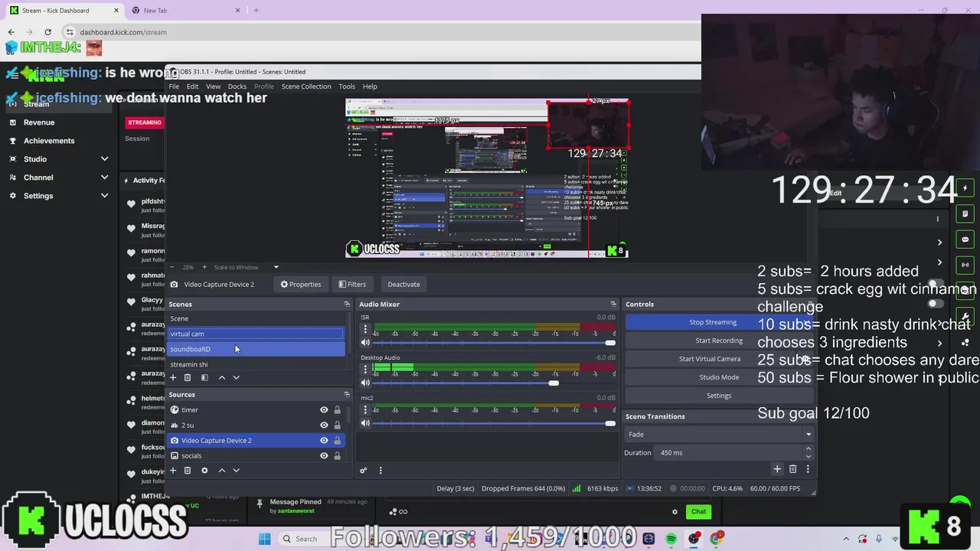Screen dimensions: 980x551
Task: Remove selected scene using trash icon
Action: (x=188, y=377)
